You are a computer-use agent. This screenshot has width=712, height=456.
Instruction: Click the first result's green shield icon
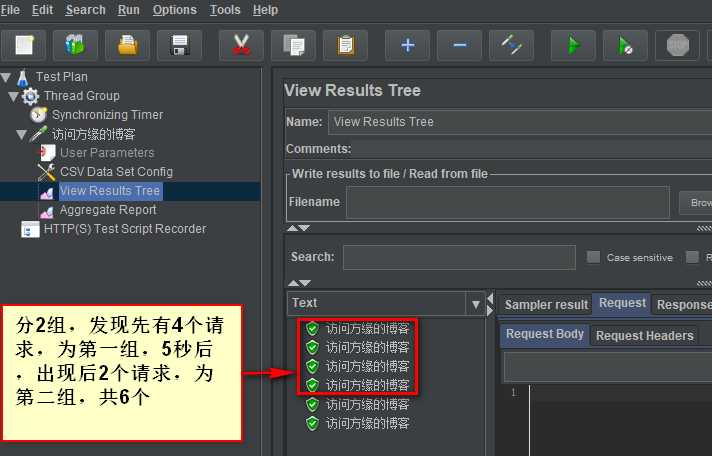point(312,328)
